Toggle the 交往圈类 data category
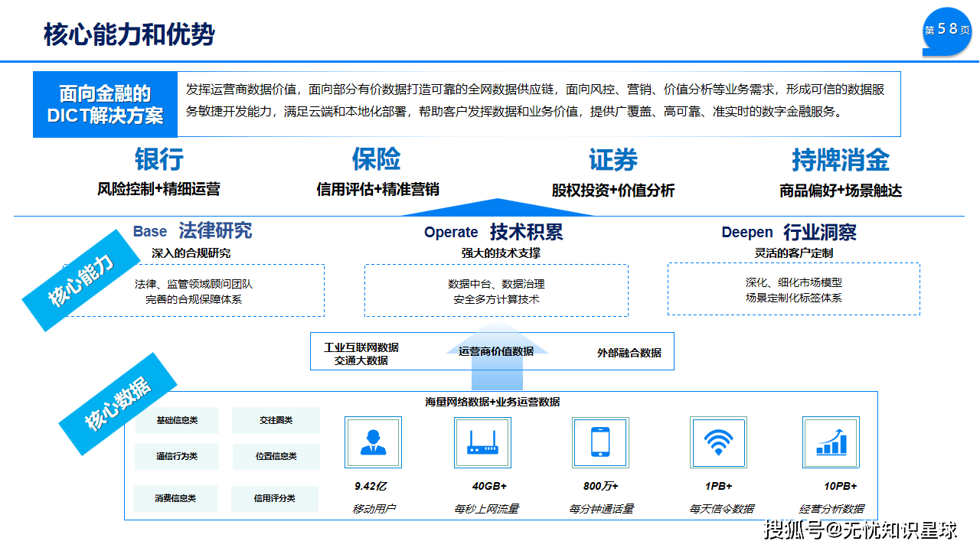The height and width of the screenshot is (551, 980). pos(278,420)
